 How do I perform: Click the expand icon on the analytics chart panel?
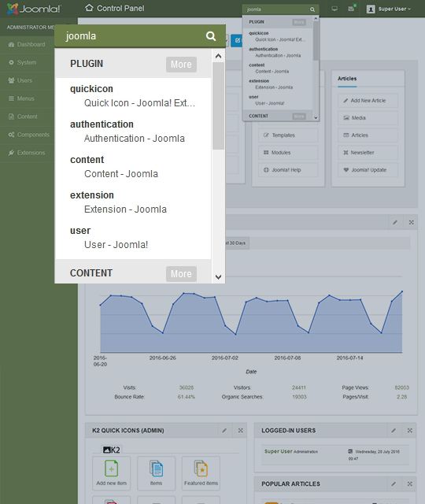coord(411,222)
